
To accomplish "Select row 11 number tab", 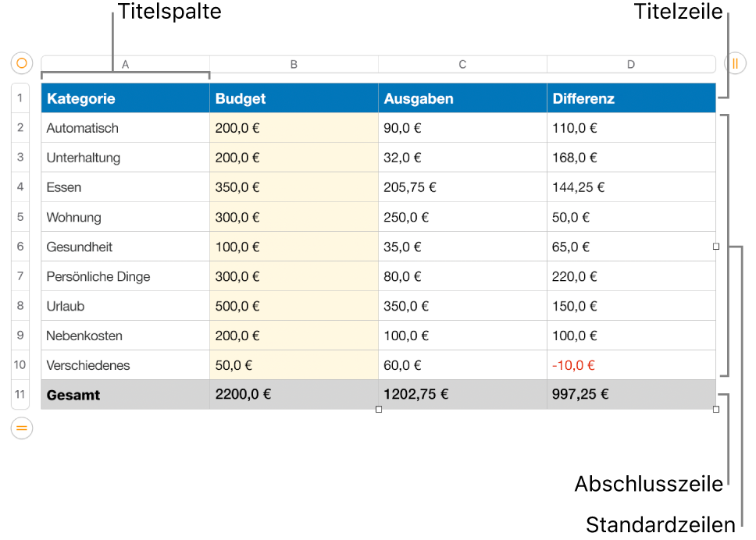I will [x=20, y=395].
